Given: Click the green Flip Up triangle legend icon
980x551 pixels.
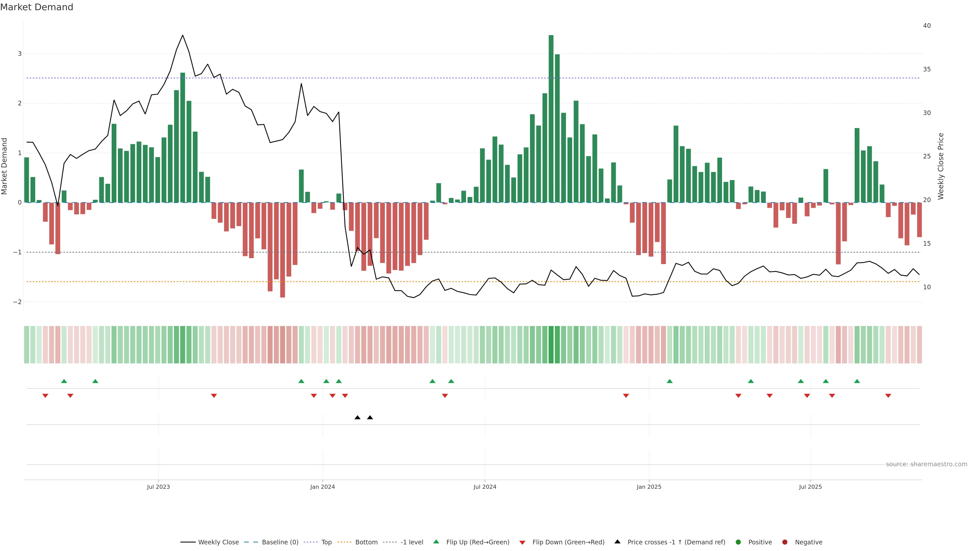Looking at the screenshot, I should [436, 542].
